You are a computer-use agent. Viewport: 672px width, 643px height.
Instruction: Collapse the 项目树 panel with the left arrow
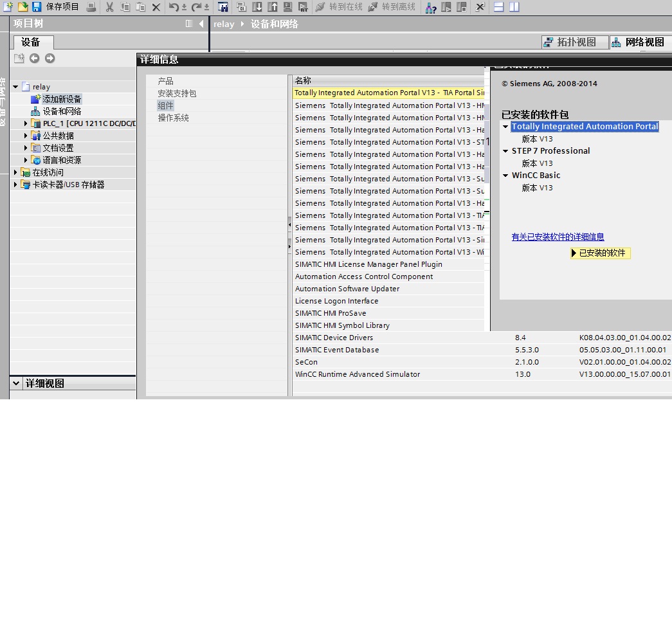click(201, 24)
